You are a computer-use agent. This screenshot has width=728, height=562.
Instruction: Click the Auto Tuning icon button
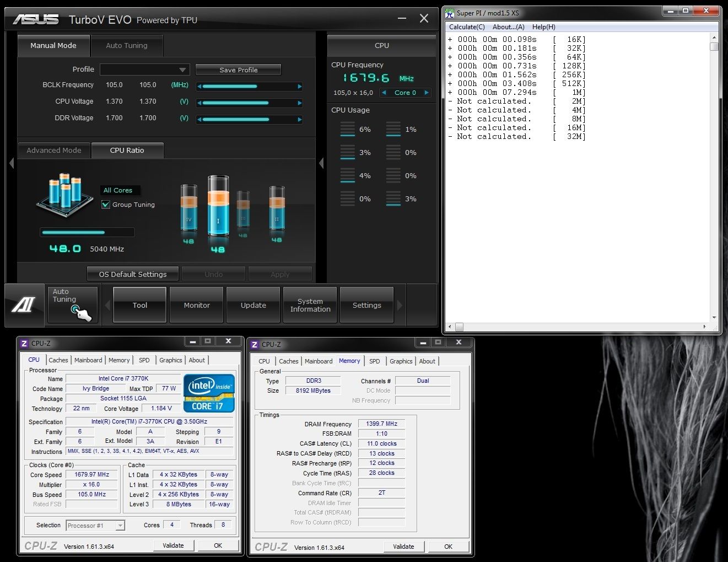[73, 304]
